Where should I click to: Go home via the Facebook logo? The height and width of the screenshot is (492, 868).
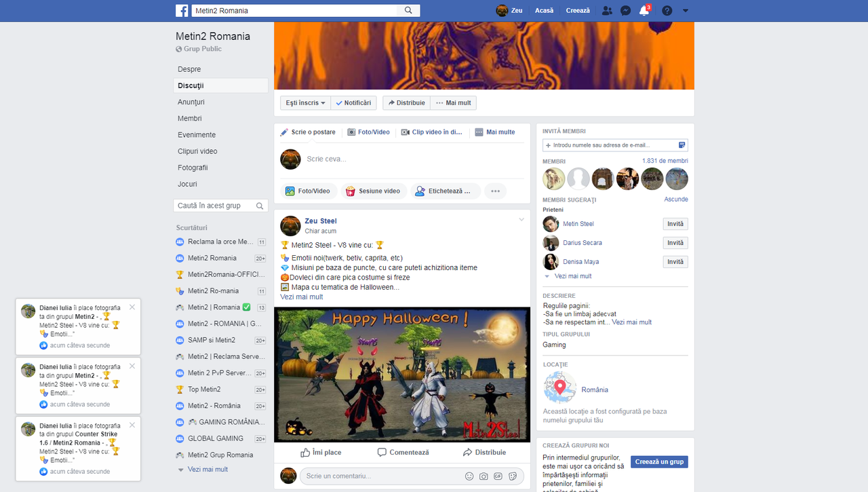coord(181,10)
